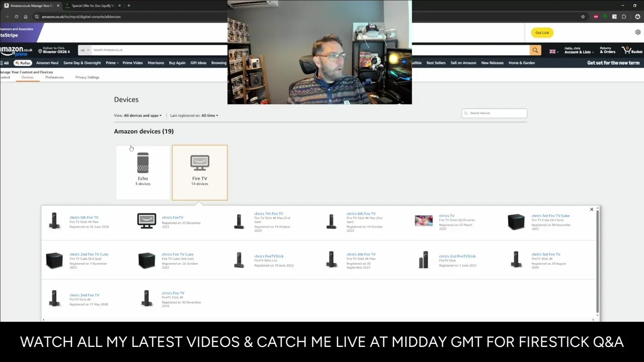Go forward with the browser arrow
Viewport: 644px width, 362px height.
(7, 17)
